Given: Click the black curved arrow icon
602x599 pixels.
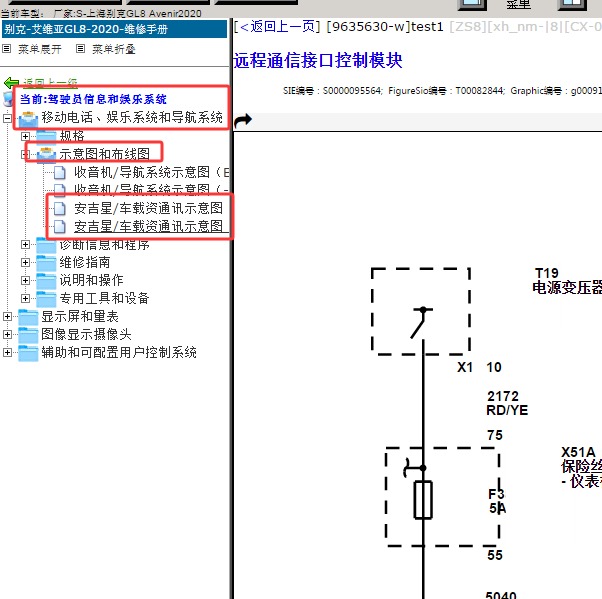Looking at the screenshot, I should tap(243, 120).
